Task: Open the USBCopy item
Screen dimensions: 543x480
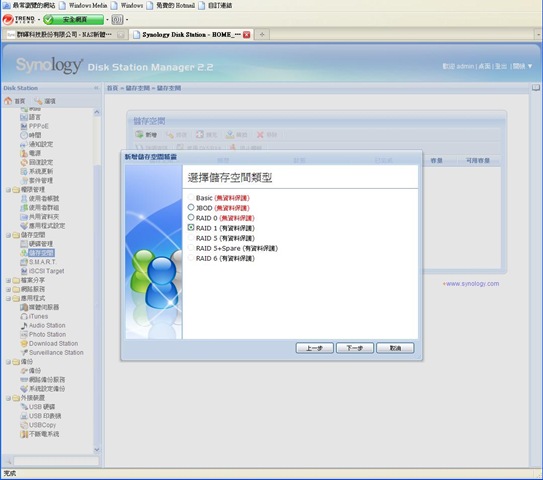Action: 38,425
